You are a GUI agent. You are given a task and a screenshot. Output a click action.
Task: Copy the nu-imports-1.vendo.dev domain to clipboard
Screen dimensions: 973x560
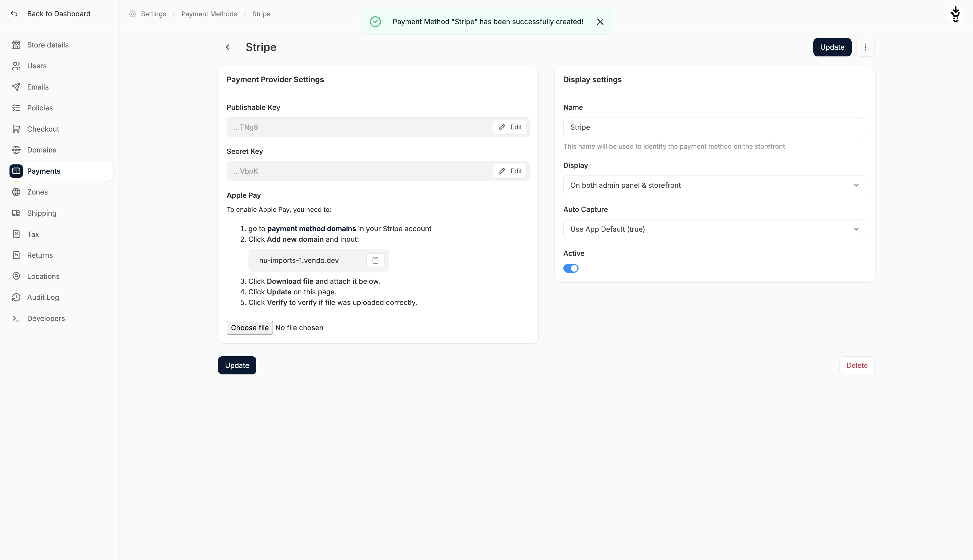click(375, 260)
